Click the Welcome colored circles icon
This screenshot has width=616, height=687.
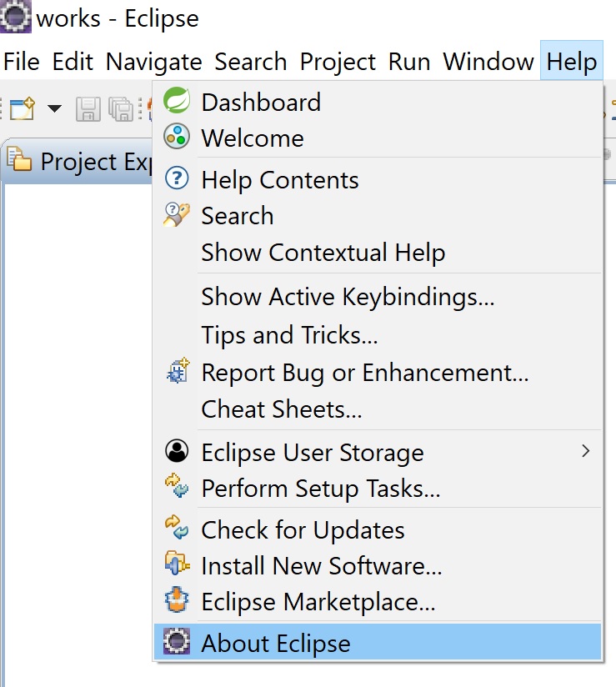coord(177,136)
